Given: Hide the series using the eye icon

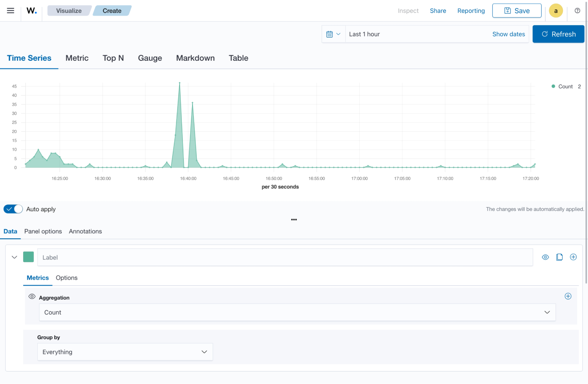Looking at the screenshot, I should pyautogui.click(x=545, y=257).
